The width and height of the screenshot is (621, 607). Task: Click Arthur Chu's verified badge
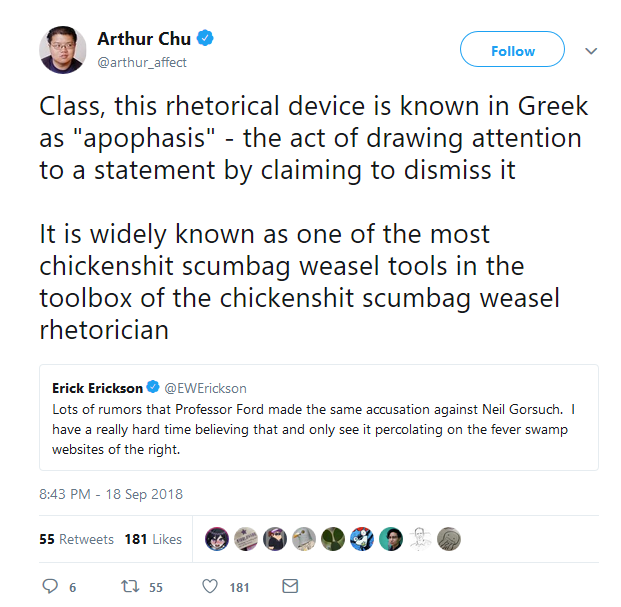205,38
